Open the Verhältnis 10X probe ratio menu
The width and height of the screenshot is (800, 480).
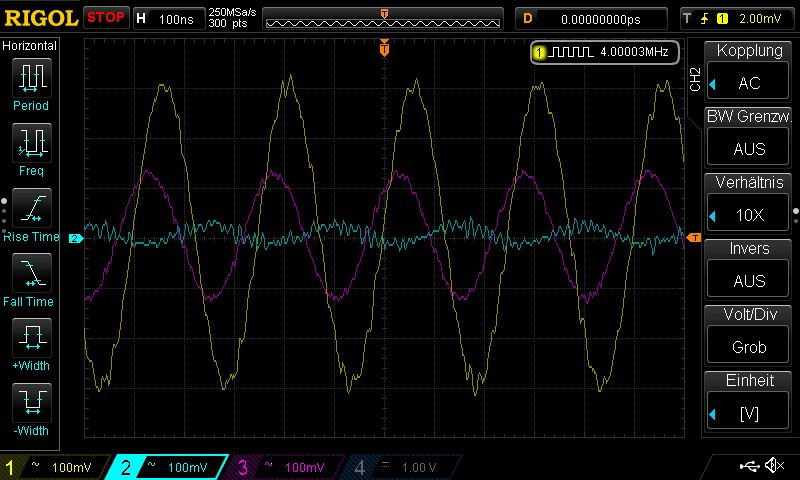point(749,215)
